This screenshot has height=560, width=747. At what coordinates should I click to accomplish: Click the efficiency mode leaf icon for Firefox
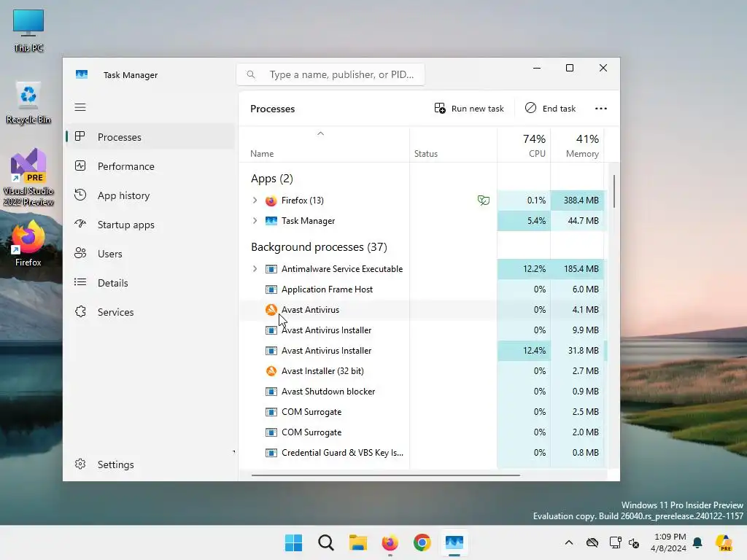coord(484,201)
